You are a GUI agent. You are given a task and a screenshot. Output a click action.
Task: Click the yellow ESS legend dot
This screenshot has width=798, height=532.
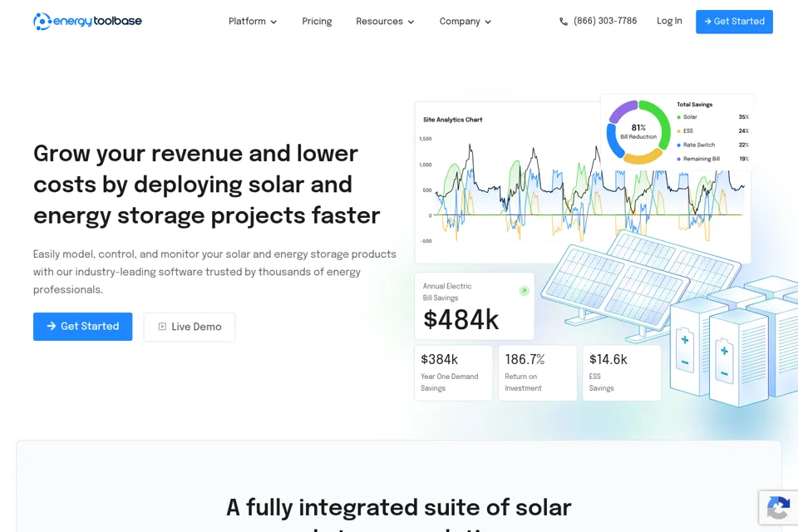click(678, 131)
